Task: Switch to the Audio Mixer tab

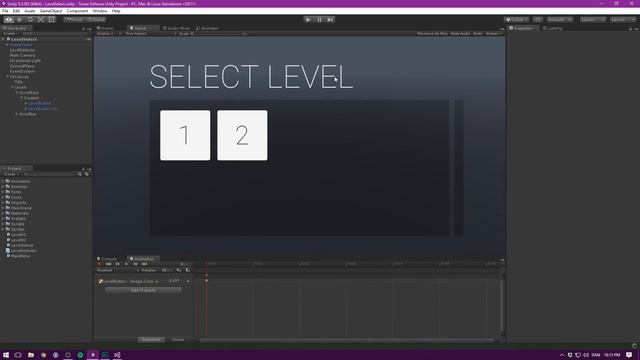Action: pyautogui.click(x=177, y=28)
